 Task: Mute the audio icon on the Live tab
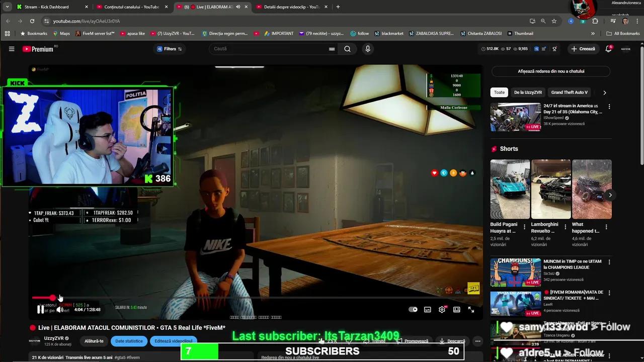[238, 7]
